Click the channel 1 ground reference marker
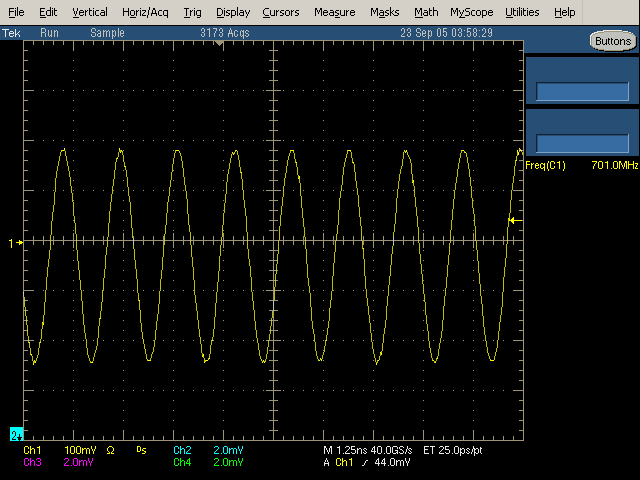The image size is (640, 480). click(x=12, y=243)
